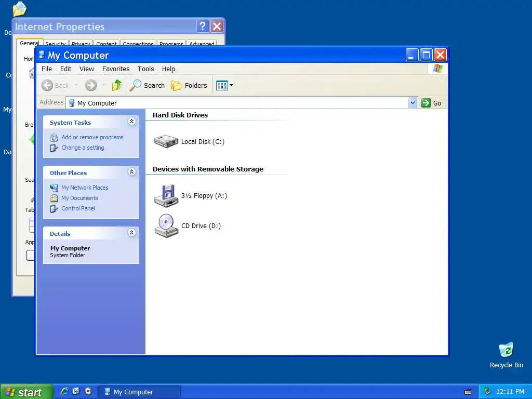Select Programs tab in Internet Properties
This screenshot has width=532, height=399.
pos(171,44)
